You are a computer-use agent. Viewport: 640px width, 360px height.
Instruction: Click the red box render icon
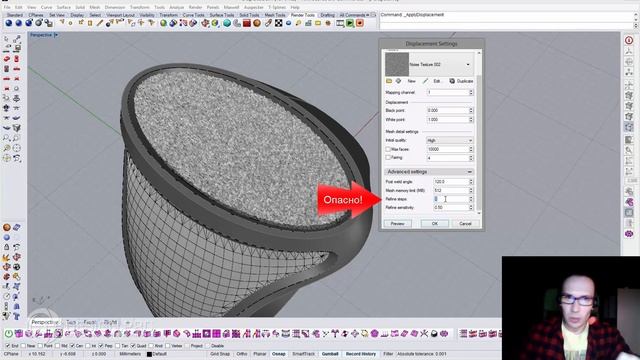point(247,23)
